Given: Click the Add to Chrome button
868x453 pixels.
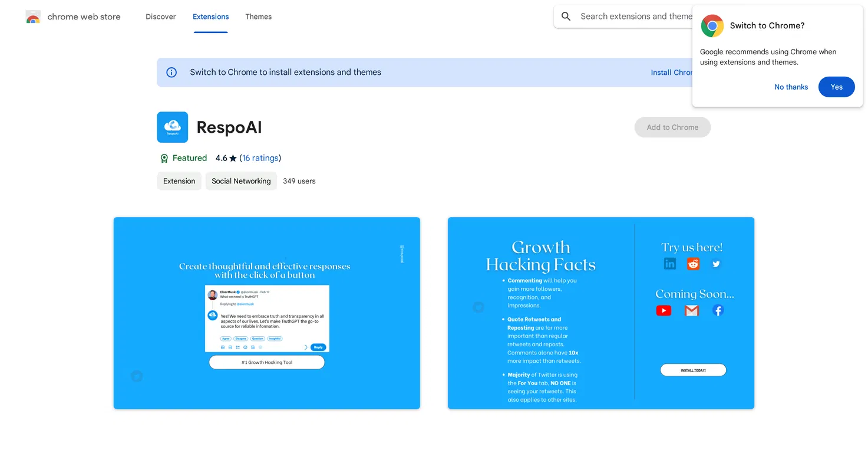Looking at the screenshot, I should [x=672, y=127].
